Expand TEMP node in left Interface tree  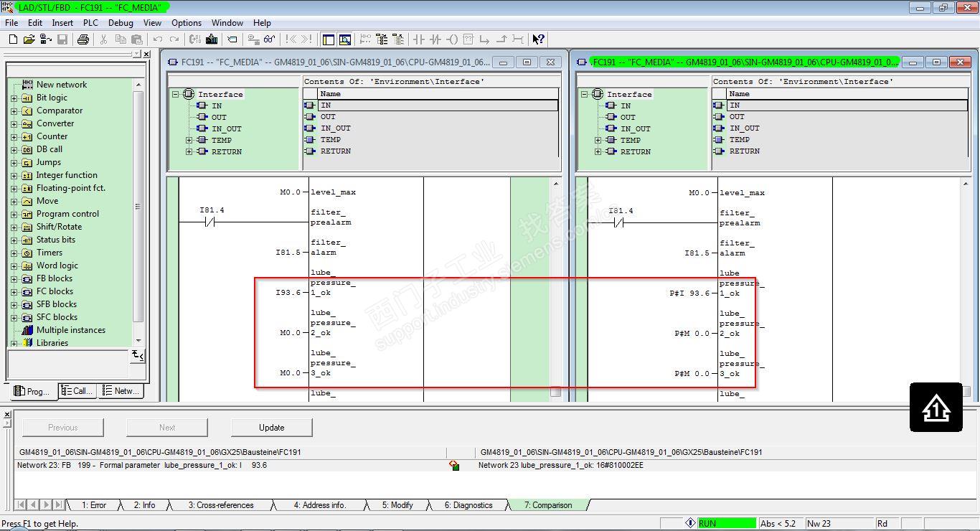pyautogui.click(x=189, y=140)
